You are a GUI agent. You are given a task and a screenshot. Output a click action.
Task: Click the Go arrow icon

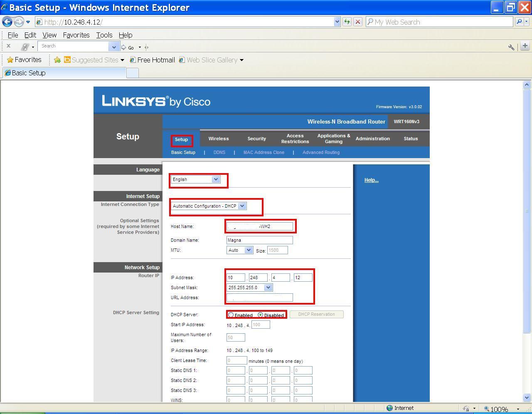(123, 47)
